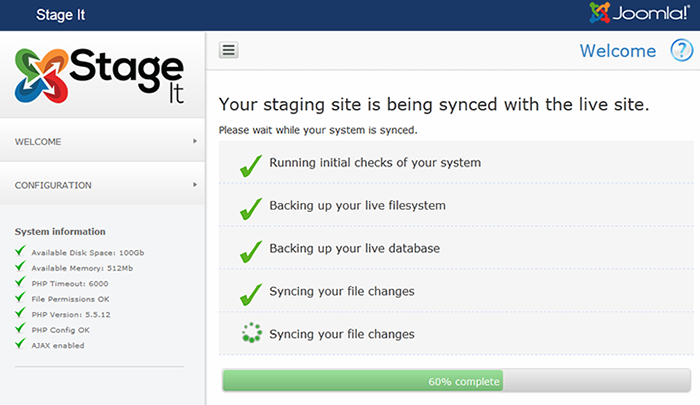700x405 pixels.
Task: Click the 'System information' heading
Action: coord(60,231)
